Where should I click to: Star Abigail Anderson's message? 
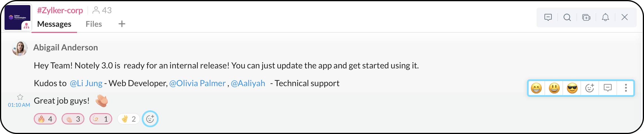(20, 97)
